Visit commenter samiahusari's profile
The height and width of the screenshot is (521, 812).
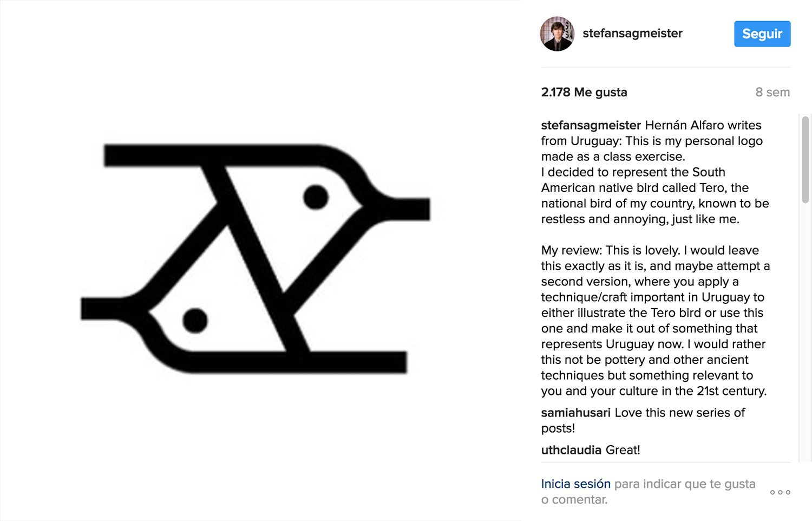(x=575, y=413)
